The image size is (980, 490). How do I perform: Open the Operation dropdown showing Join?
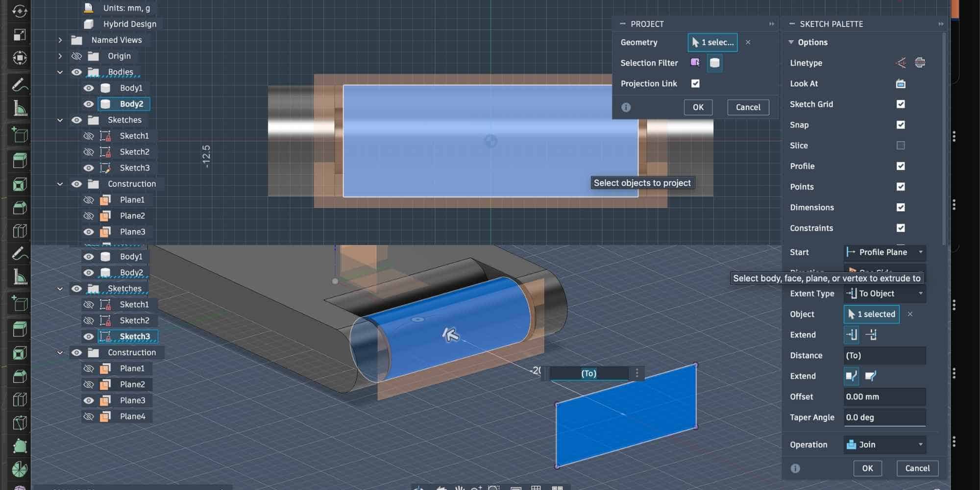coord(884,444)
